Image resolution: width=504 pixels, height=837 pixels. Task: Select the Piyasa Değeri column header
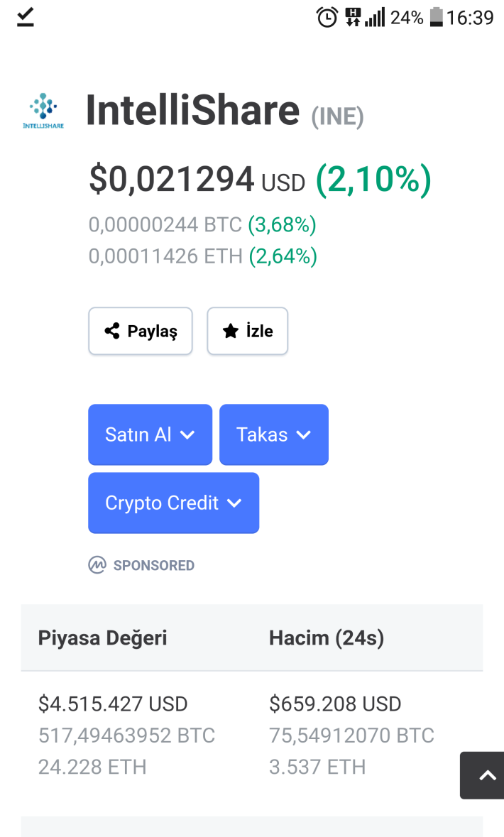102,638
